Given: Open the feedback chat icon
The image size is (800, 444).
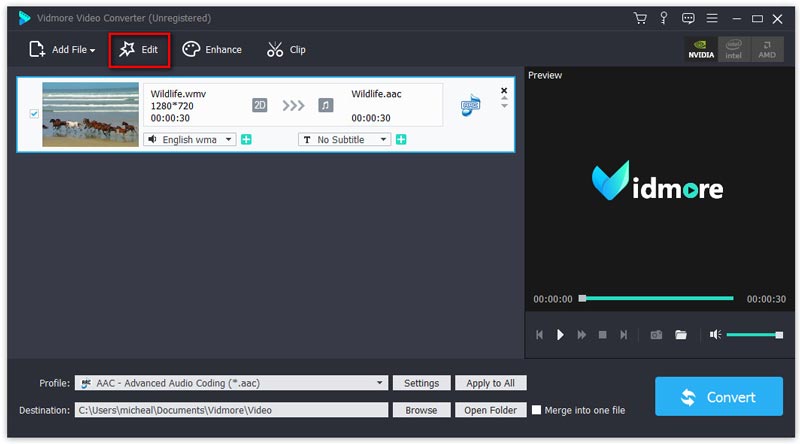Looking at the screenshot, I should tap(688, 18).
